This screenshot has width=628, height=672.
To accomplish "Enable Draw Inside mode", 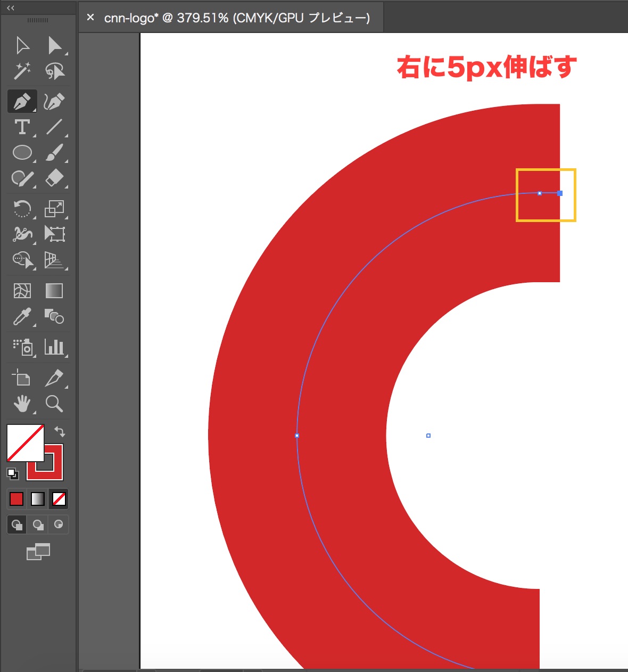I will 59,525.
